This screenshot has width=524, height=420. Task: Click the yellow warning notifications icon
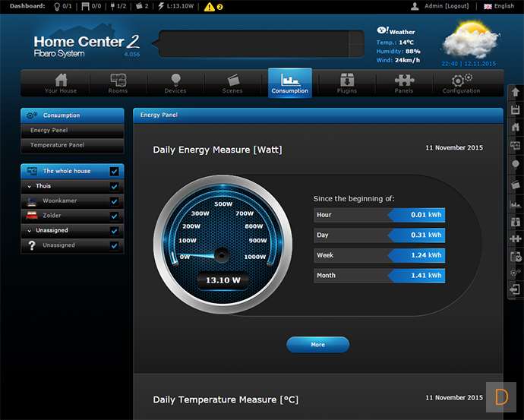[210, 6]
